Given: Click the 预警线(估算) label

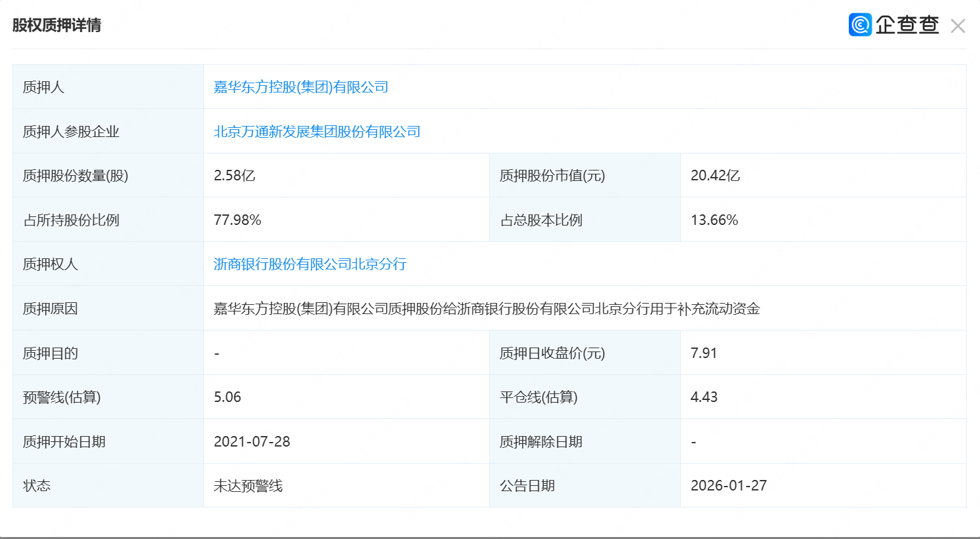Looking at the screenshot, I should (62, 397).
